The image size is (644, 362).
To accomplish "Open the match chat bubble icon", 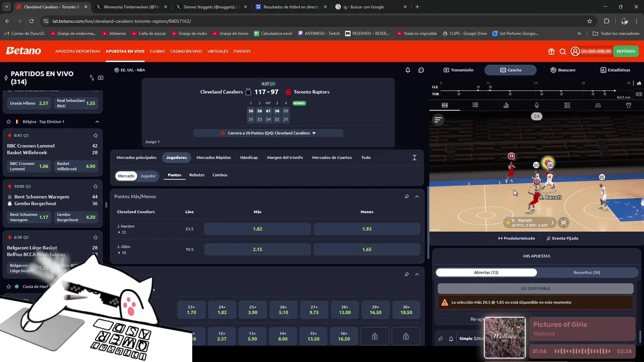I will click(421, 70).
